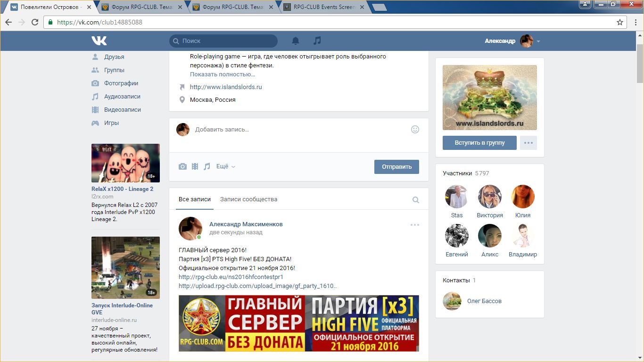Expand the Ещё attachments dropdown
644x362 pixels.
pyautogui.click(x=226, y=166)
